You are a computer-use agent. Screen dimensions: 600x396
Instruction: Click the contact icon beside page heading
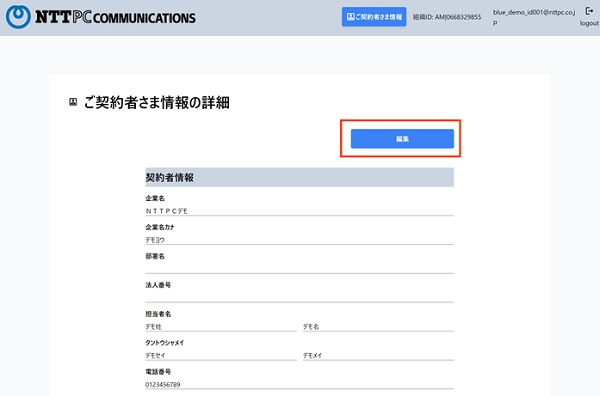(73, 102)
